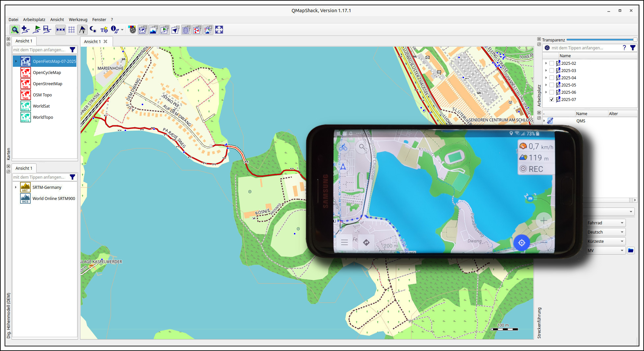644x351 pixels.
Task: Click the fullscreen arrows toolbar icon
Action: coord(219,30)
